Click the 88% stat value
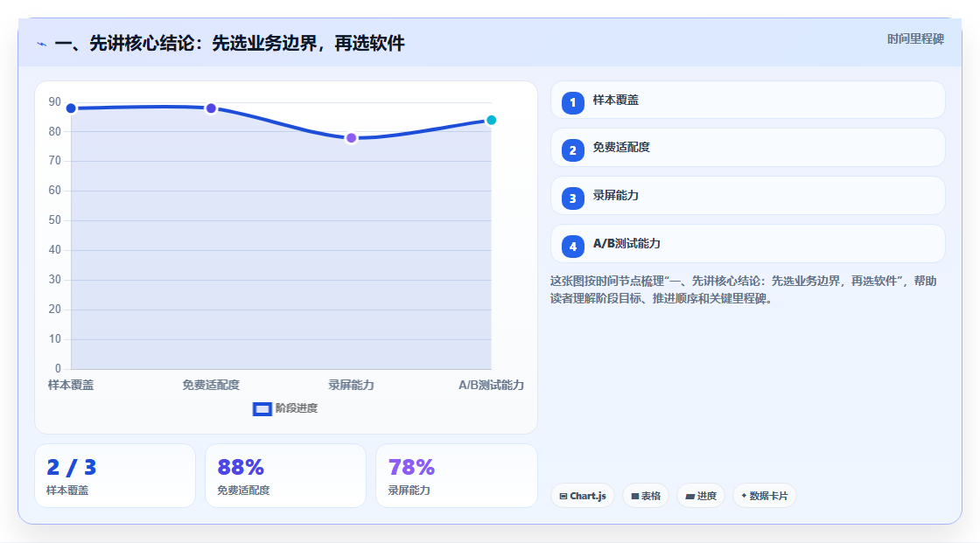 pyautogui.click(x=241, y=467)
